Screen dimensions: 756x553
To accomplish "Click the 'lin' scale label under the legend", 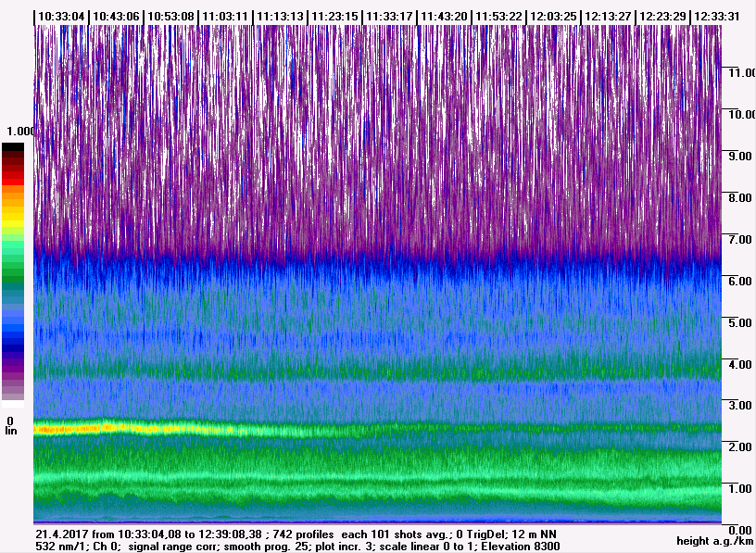I will click(x=11, y=431).
